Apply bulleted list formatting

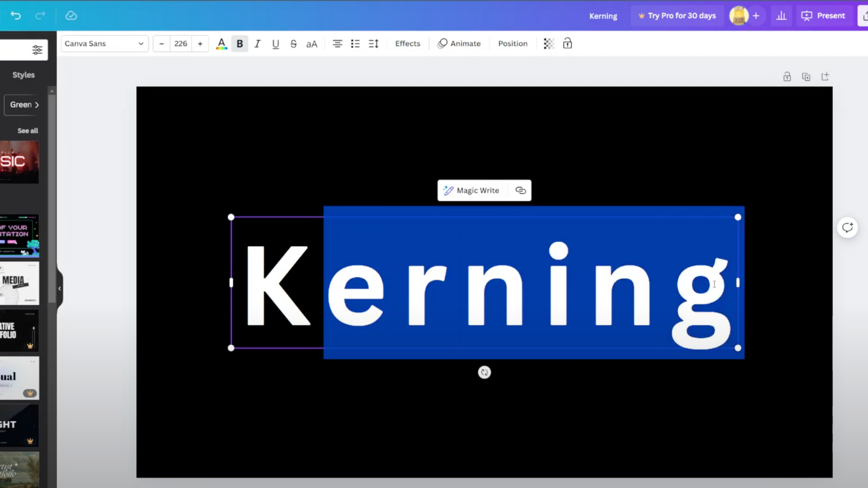pyautogui.click(x=355, y=44)
